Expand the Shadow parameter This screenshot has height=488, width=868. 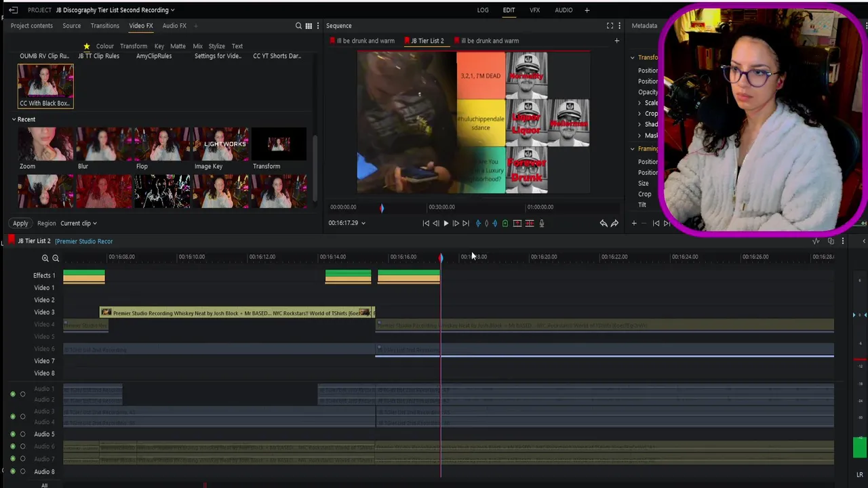pos(639,125)
